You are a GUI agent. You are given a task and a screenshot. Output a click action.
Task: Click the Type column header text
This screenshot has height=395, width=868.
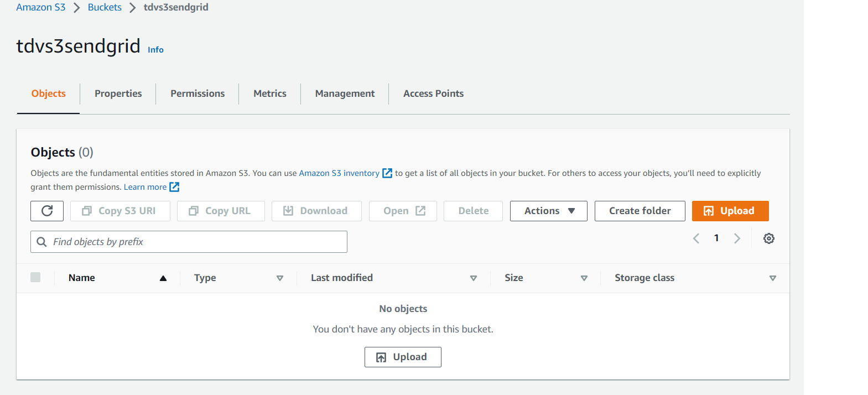click(x=205, y=278)
